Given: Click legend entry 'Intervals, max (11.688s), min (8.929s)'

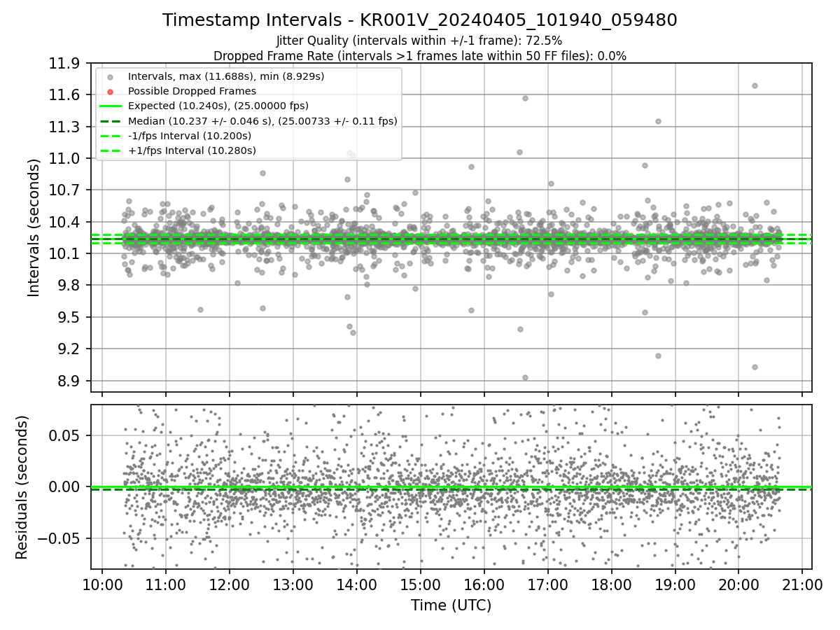Looking at the screenshot, I should click(x=226, y=76).
